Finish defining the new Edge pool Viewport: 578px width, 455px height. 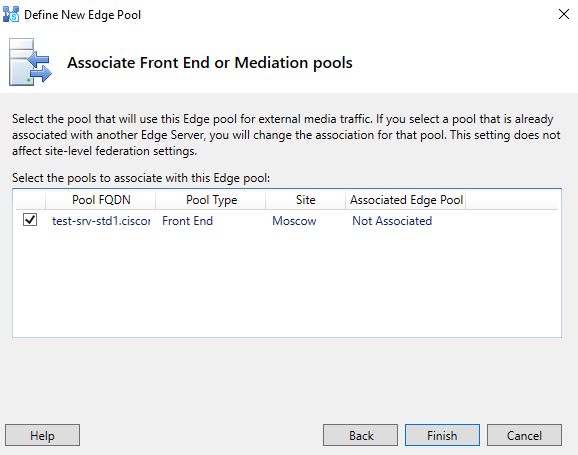pos(442,435)
